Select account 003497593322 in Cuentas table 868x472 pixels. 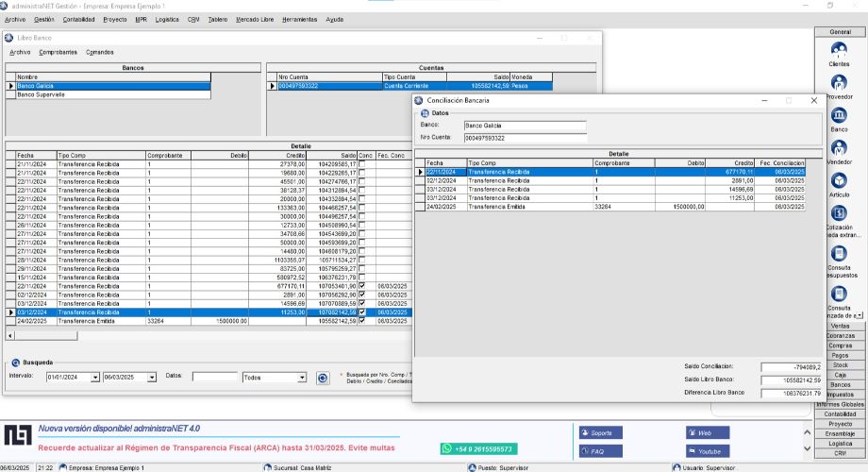tap(410, 86)
